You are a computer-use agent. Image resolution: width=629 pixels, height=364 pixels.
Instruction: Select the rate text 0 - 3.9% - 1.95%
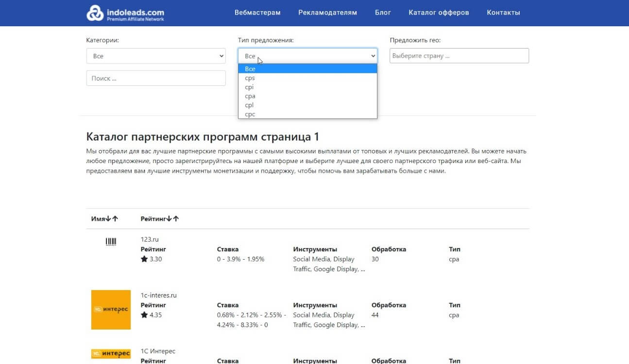coord(241,259)
